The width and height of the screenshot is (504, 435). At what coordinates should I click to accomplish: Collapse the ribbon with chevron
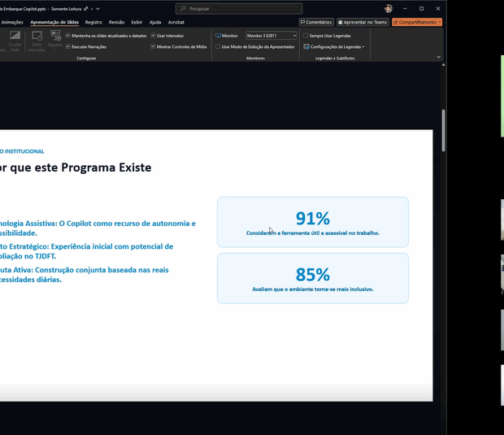coord(438,57)
